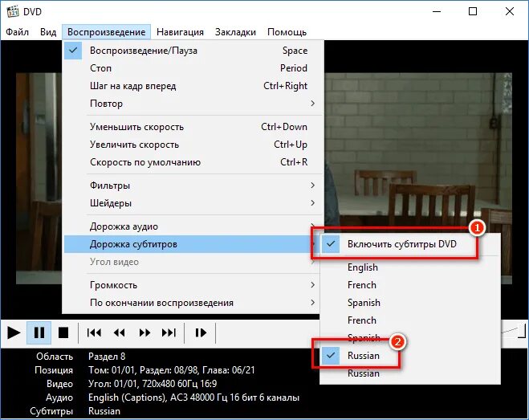
Task: Select Увеличить скорость
Action: tap(193, 145)
